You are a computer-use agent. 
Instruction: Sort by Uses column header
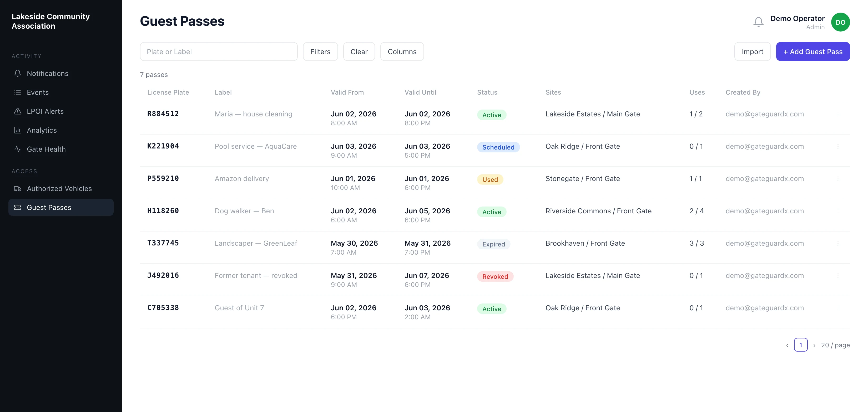(x=697, y=92)
